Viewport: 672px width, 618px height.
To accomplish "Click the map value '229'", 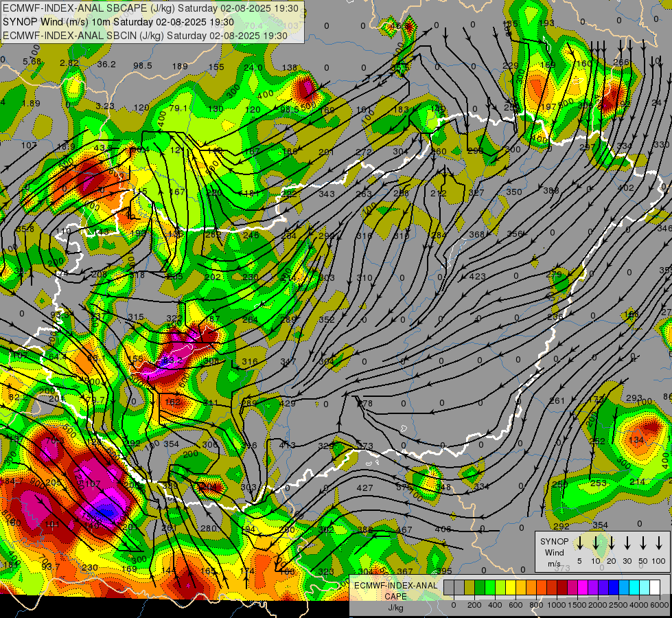I will pos(511,66).
